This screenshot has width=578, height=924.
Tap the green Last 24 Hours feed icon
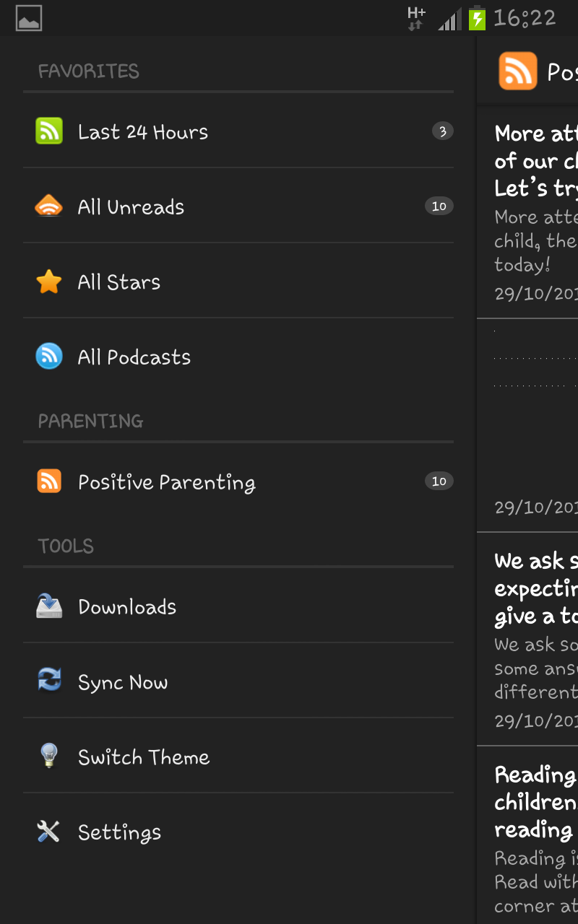pyautogui.click(x=49, y=131)
